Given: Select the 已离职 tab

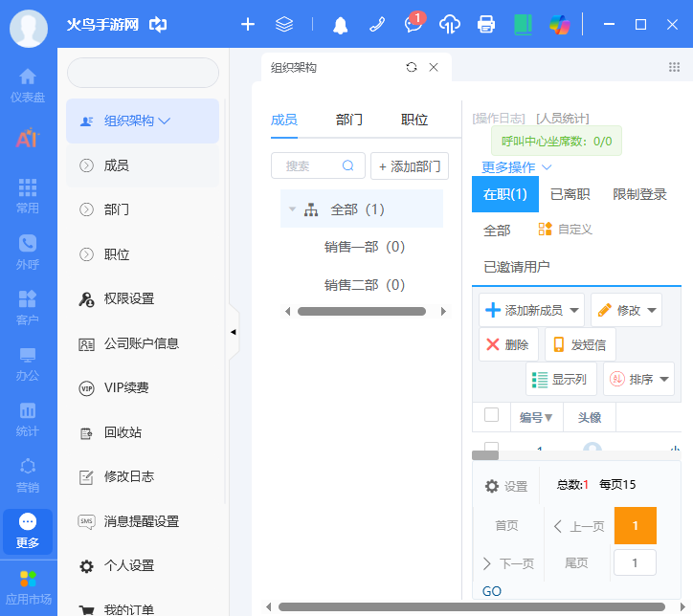Looking at the screenshot, I should [570, 194].
